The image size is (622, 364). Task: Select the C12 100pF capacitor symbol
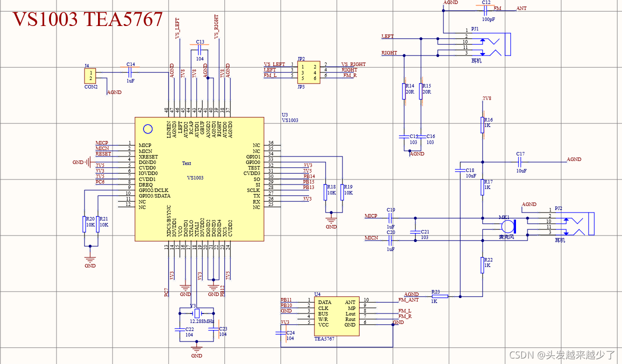486,10
